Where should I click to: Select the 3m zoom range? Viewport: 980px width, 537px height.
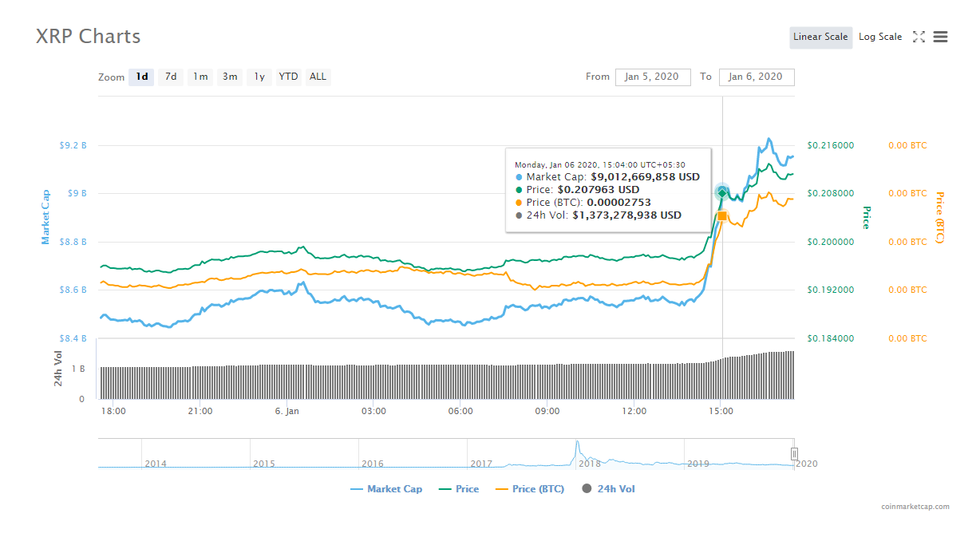(x=230, y=77)
